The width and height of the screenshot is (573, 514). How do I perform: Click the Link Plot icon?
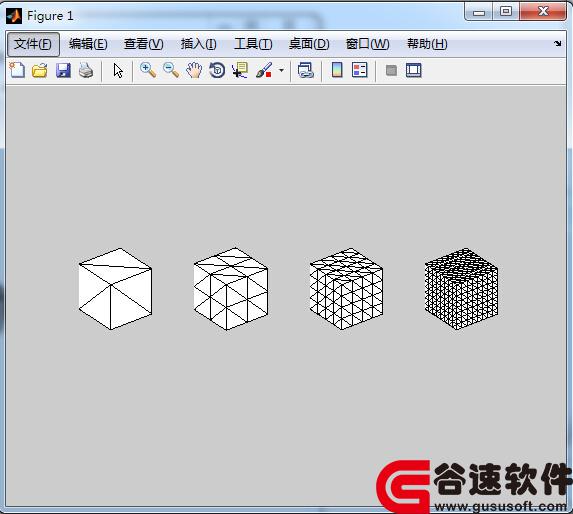306,70
